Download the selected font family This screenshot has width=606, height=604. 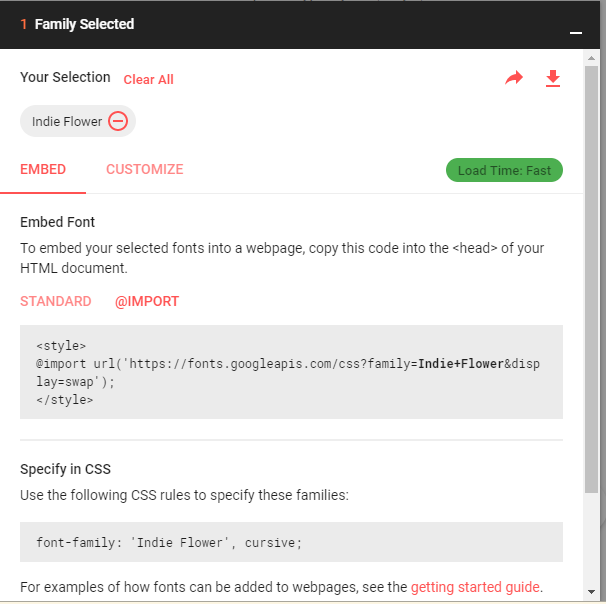click(x=553, y=78)
